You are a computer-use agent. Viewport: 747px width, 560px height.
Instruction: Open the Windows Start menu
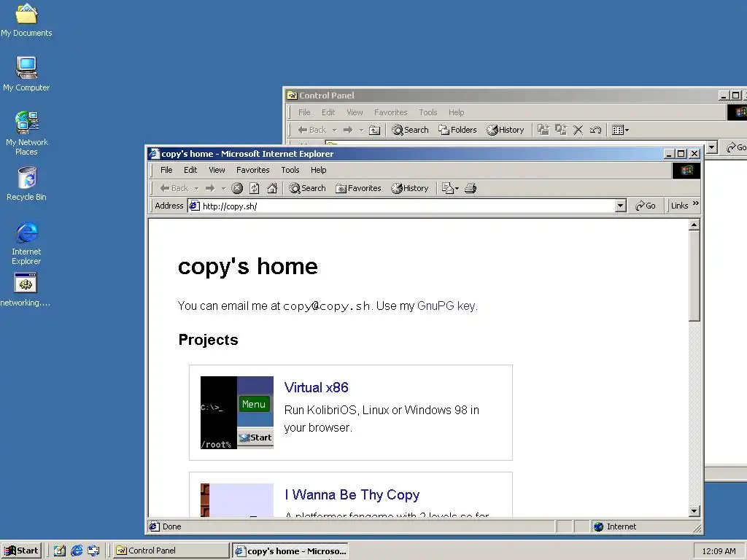click(21, 551)
